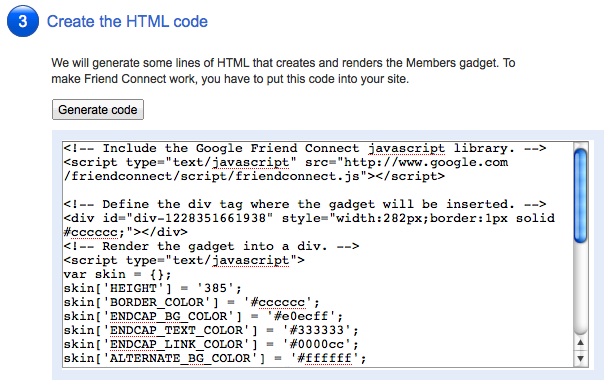Click the empty scrollbar track below the thumb
Viewport: 615px width, 391px height.
click(x=580, y=288)
